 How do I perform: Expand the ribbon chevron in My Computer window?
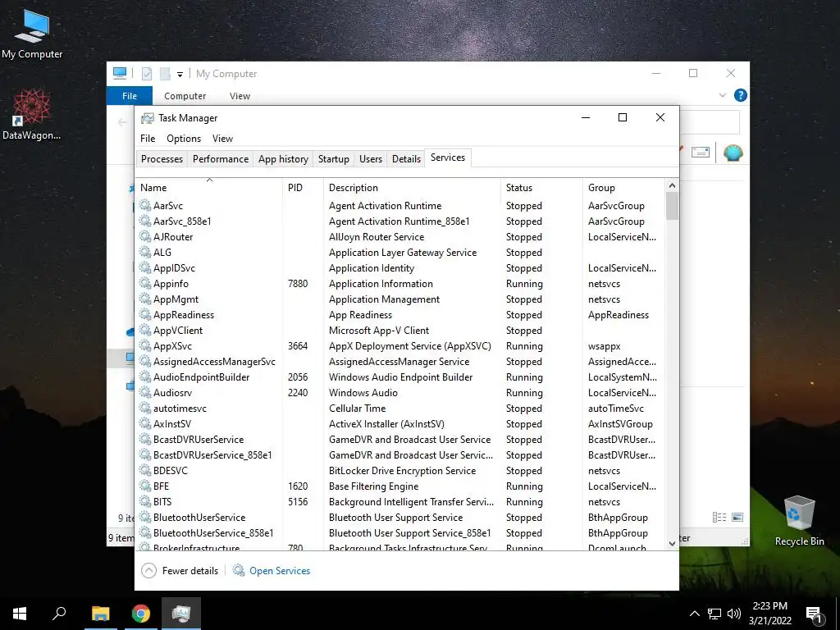coord(723,95)
